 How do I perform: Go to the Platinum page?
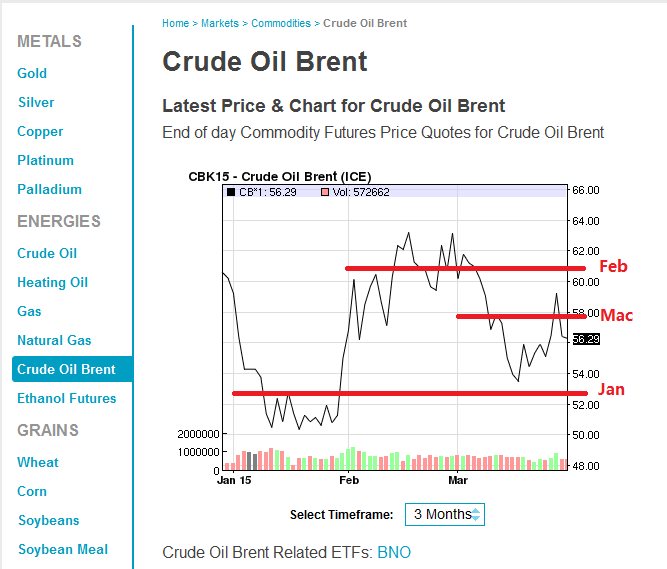pyautogui.click(x=45, y=160)
